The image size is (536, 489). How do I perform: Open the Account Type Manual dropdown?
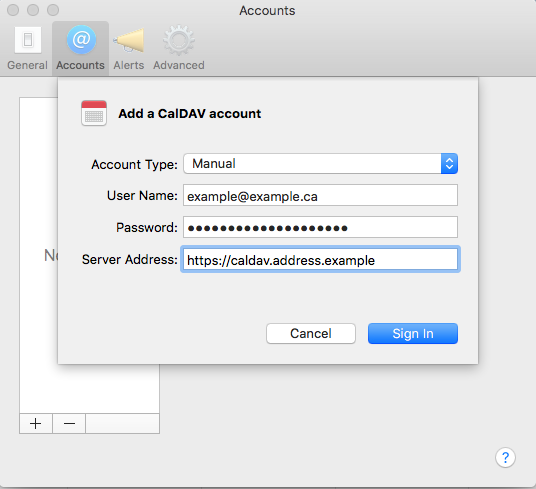pos(320,164)
